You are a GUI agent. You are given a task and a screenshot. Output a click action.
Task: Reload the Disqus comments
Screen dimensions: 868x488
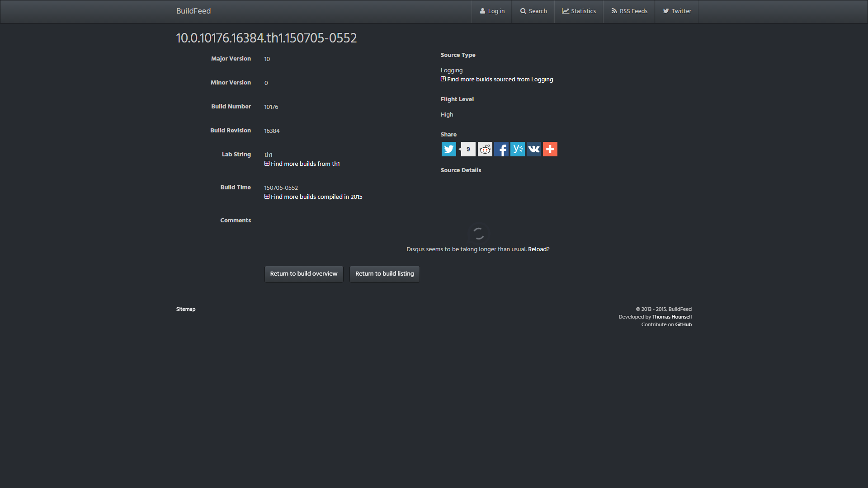coord(537,249)
